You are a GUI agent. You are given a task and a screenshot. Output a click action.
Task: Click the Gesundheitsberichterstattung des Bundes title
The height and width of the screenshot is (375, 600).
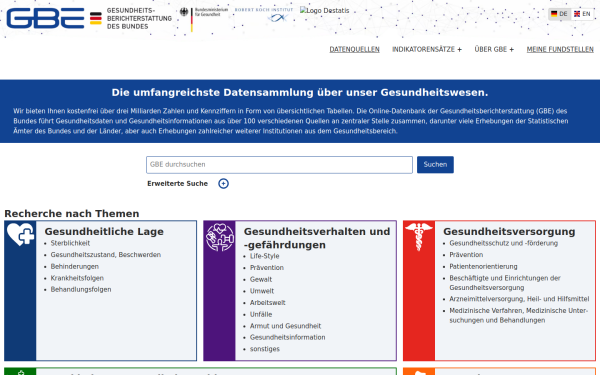pos(139,18)
